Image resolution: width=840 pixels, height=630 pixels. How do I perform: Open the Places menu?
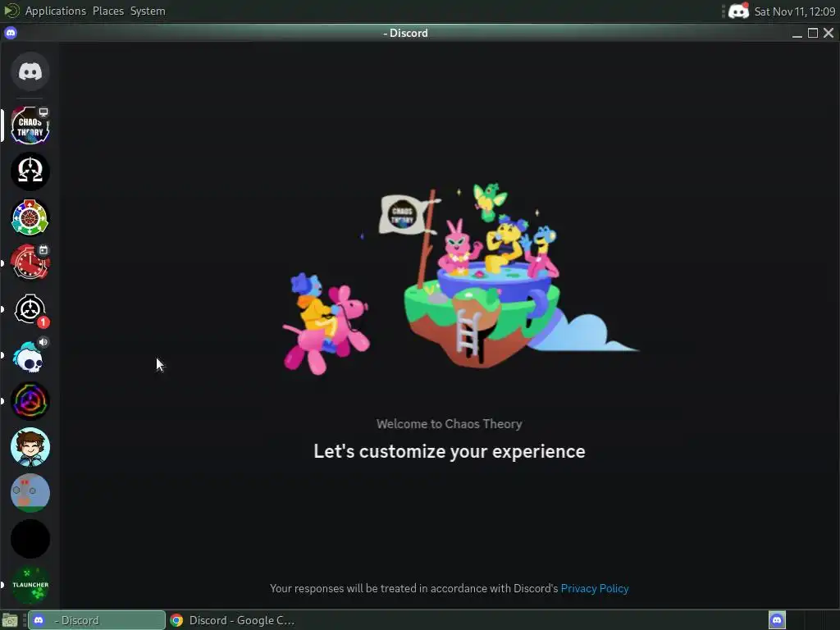108,11
